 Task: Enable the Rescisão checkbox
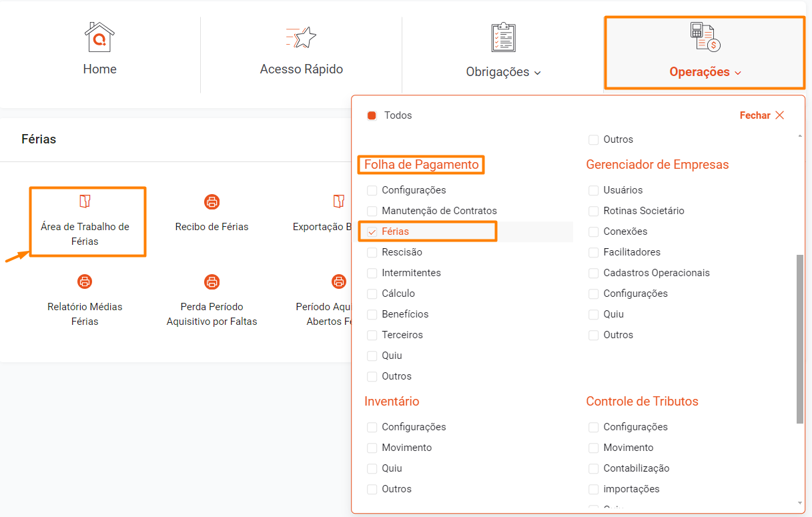pyautogui.click(x=372, y=252)
